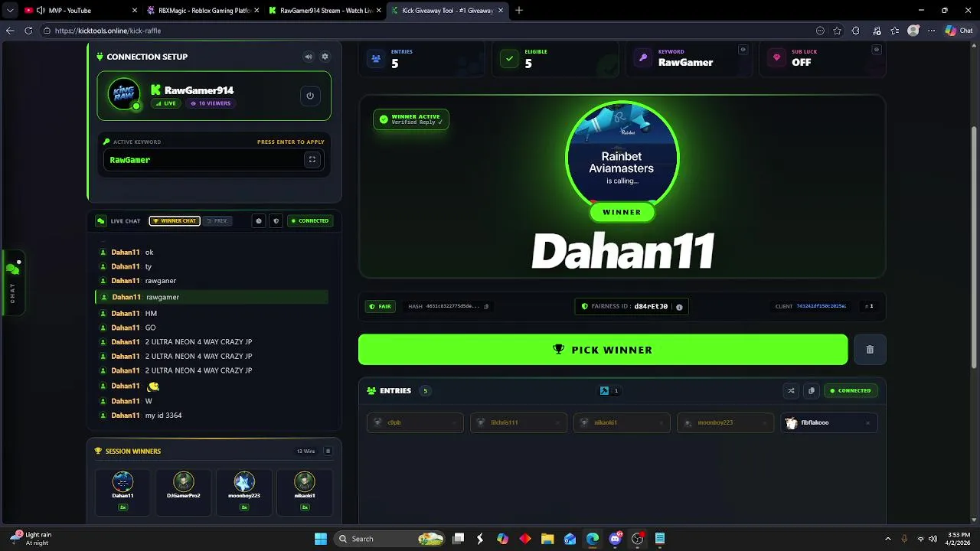Screen dimensions: 980x551
Task: Reload the page
Action: click(x=28, y=31)
